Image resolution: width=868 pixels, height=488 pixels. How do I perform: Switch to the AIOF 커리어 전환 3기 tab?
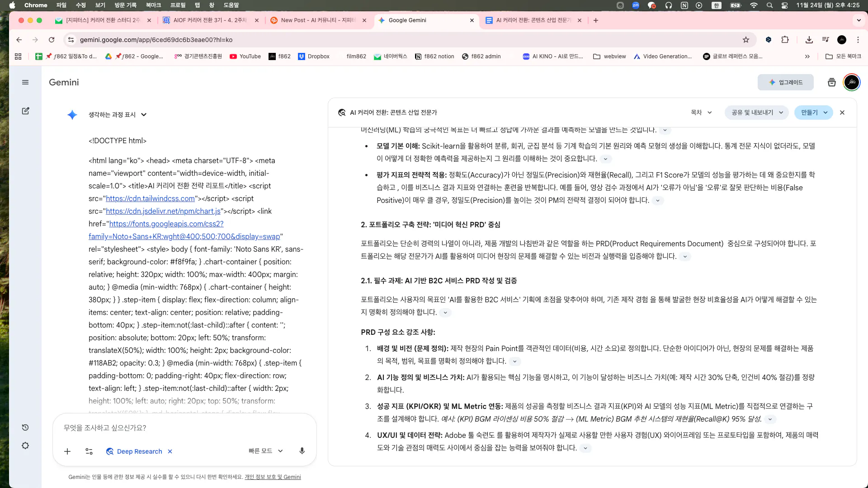(210, 20)
